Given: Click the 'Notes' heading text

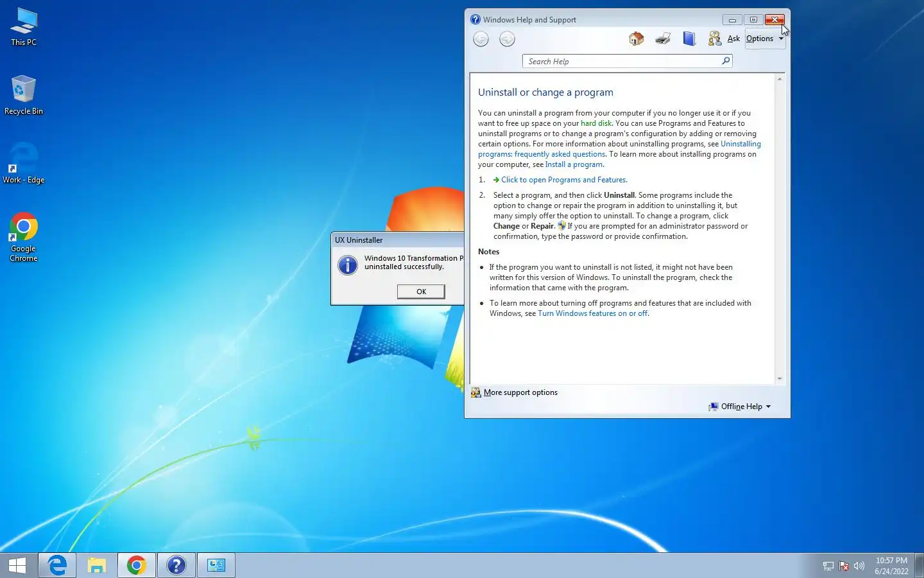Looking at the screenshot, I should pyautogui.click(x=488, y=252).
